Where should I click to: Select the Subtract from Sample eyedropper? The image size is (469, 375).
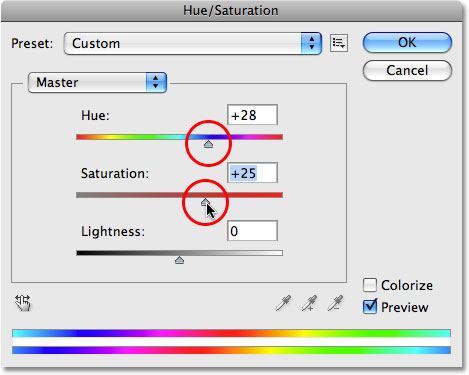(x=335, y=303)
